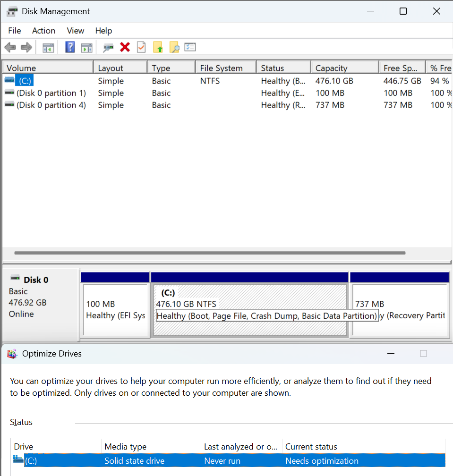Click the 476.10 GB capacity cell
Image resolution: width=453 pixels, height=476 pixels.
[x=334, y=81]
